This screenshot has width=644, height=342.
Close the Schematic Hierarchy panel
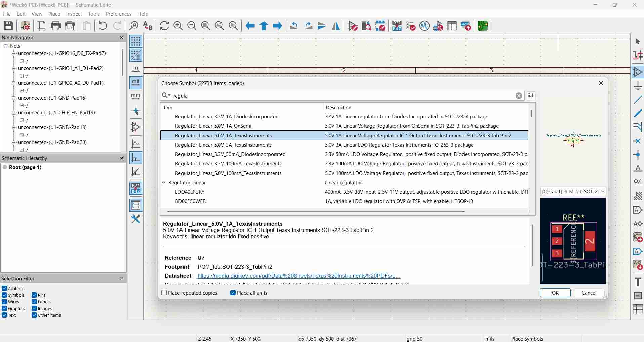tap(122, 158)
